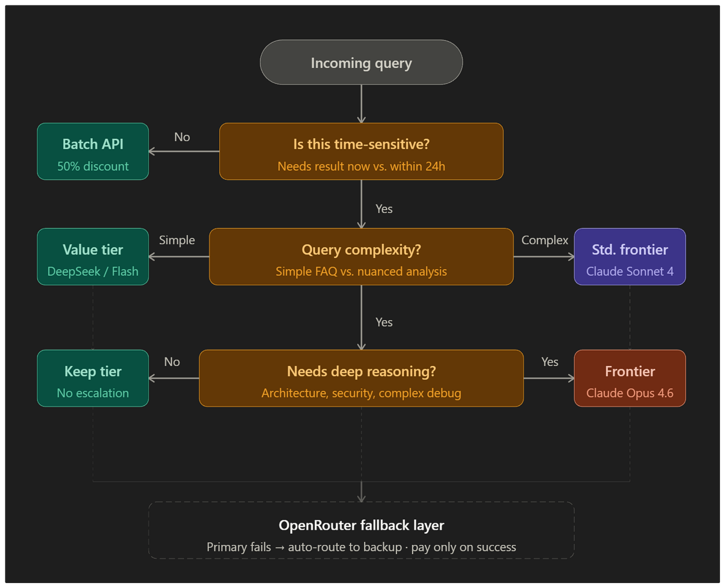The image size is (725, 588).
Task: Click the Std. frontier node
Action: pyautogui.click(x=630, y=256)
